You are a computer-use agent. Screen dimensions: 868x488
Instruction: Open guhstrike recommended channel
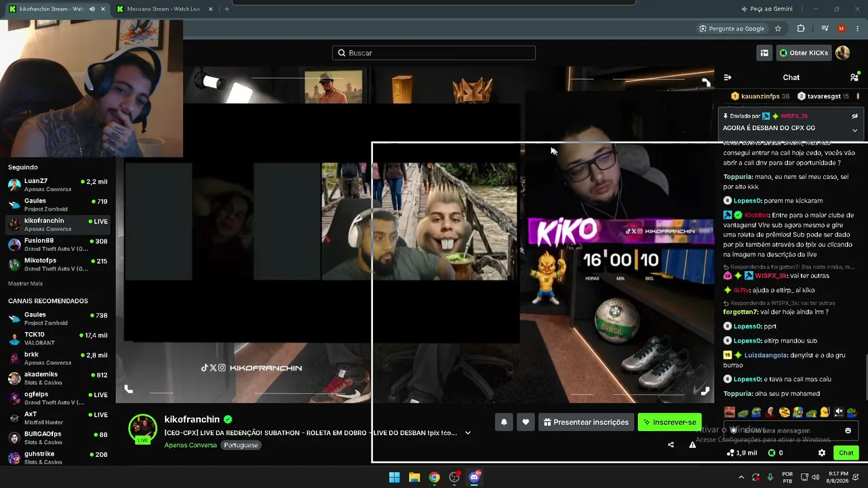(58, 457)
